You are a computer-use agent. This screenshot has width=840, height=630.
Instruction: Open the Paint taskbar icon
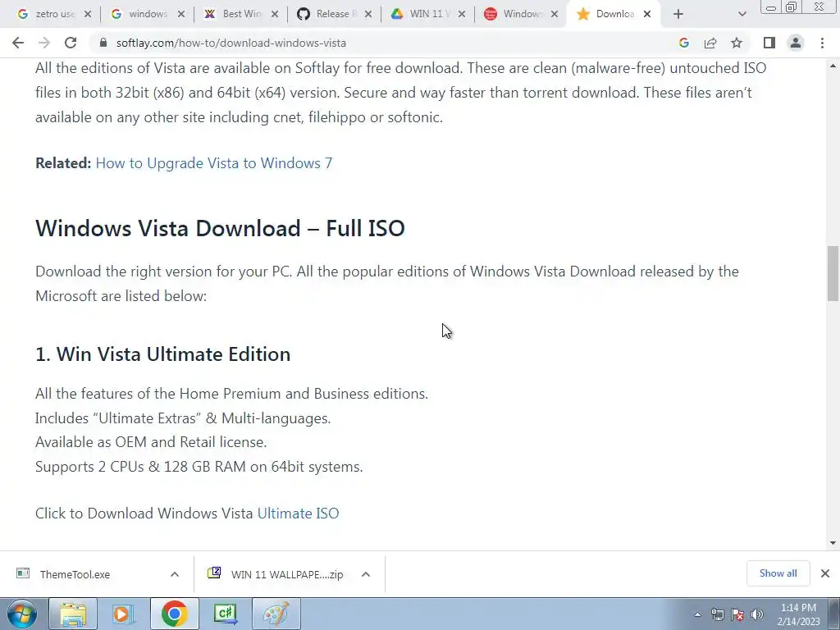(276, 614)
